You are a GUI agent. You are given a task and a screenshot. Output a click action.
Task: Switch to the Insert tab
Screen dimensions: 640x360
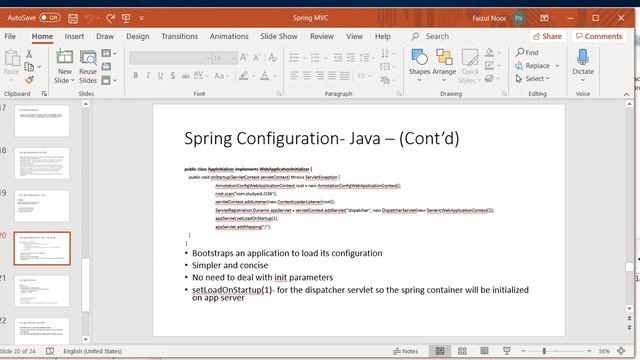pos(74,36)
